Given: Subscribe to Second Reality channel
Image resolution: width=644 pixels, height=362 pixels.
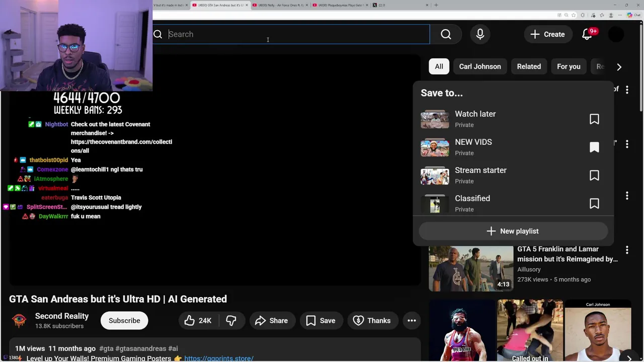Looking at the screenshot, I should 124,321.
